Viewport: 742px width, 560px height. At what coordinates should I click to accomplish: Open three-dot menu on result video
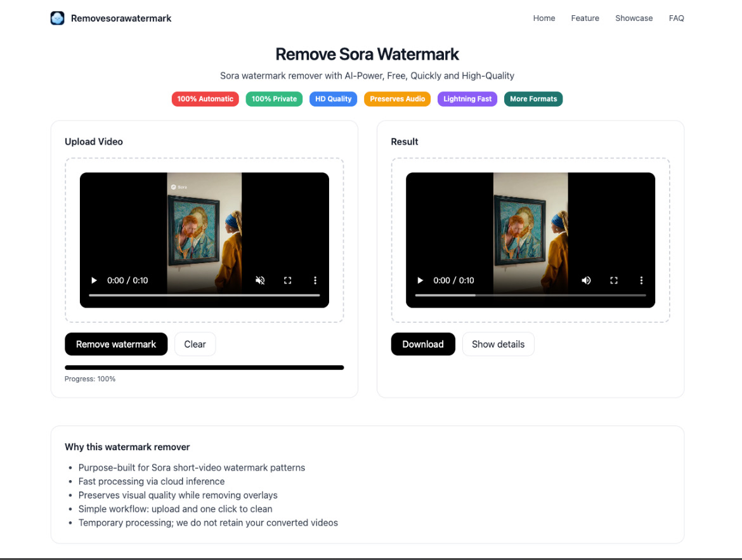coord(641,280)
